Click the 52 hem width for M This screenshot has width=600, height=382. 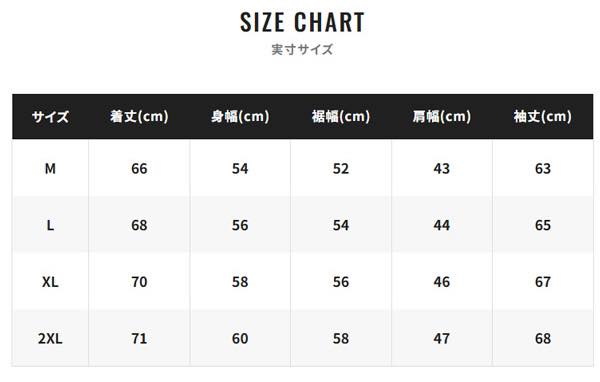tap(341, 168)
